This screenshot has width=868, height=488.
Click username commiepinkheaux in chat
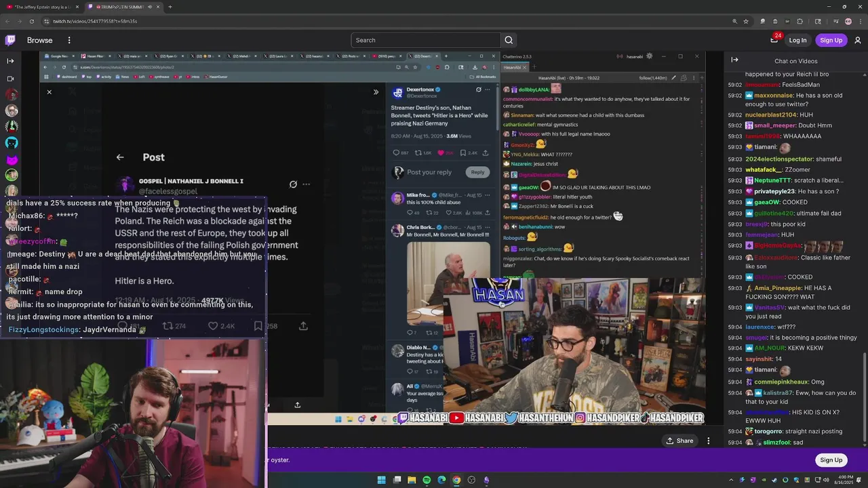[x=781, y=382]
